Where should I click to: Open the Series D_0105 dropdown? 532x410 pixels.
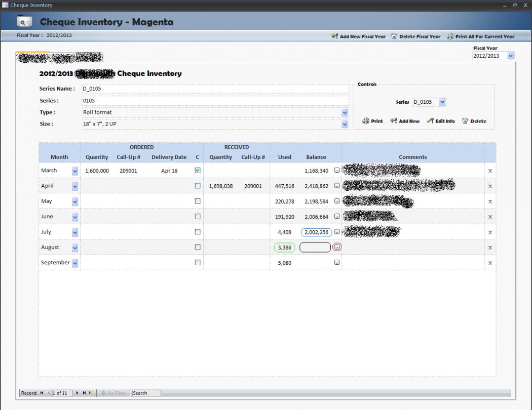(442, 102)
